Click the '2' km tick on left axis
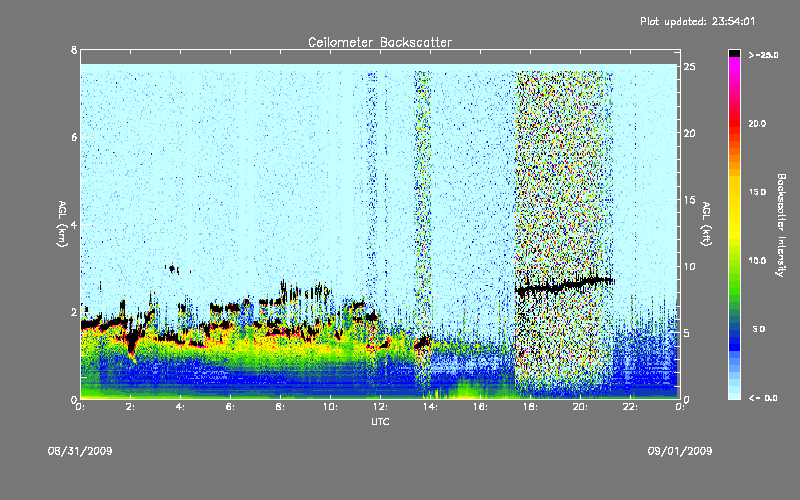This screenshot has width=800, height=500. pos(74,312)
